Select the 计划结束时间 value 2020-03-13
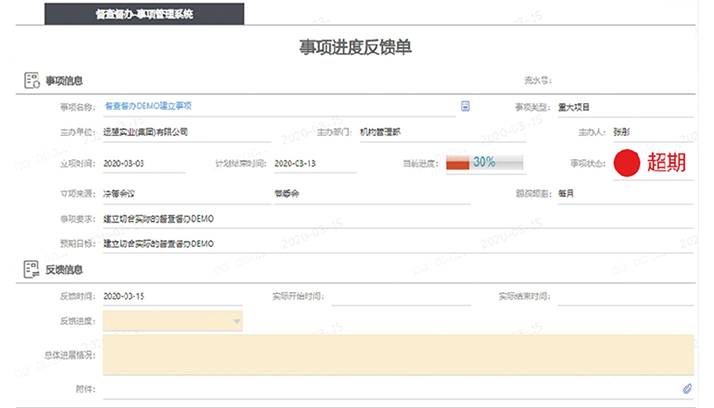The image size is (714, 408). tap(295, 163)
